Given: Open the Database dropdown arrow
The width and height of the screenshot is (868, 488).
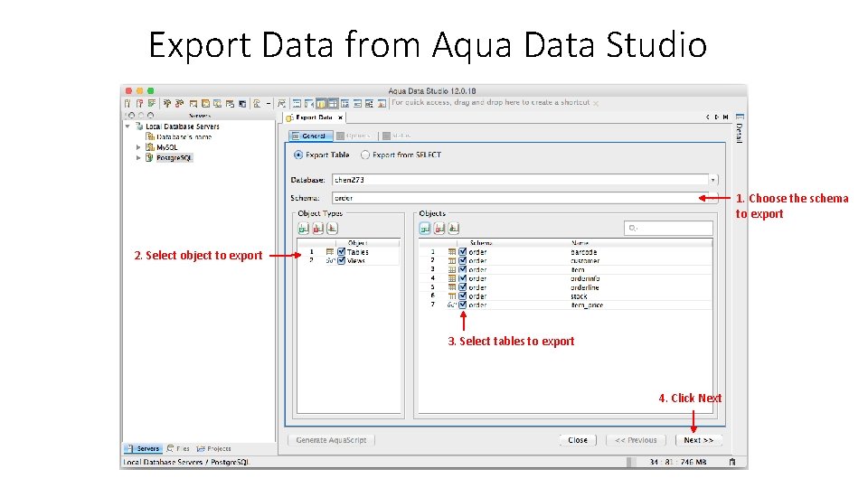Looking at the screenshot, I should point(713,180).
